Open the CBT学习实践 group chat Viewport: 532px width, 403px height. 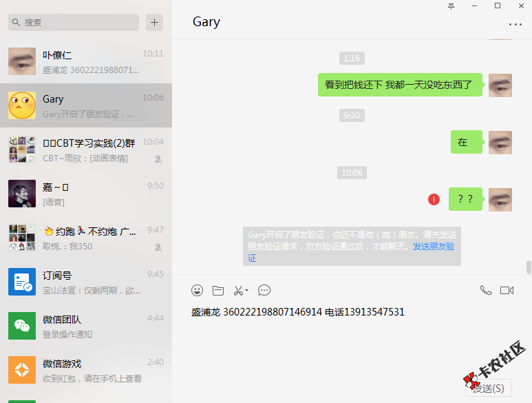point(86,149)
